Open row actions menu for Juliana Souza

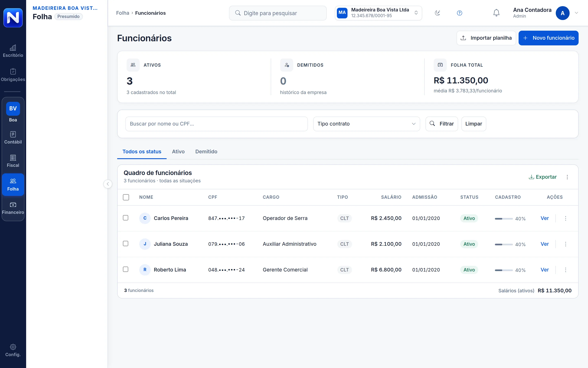click(565, 244)
